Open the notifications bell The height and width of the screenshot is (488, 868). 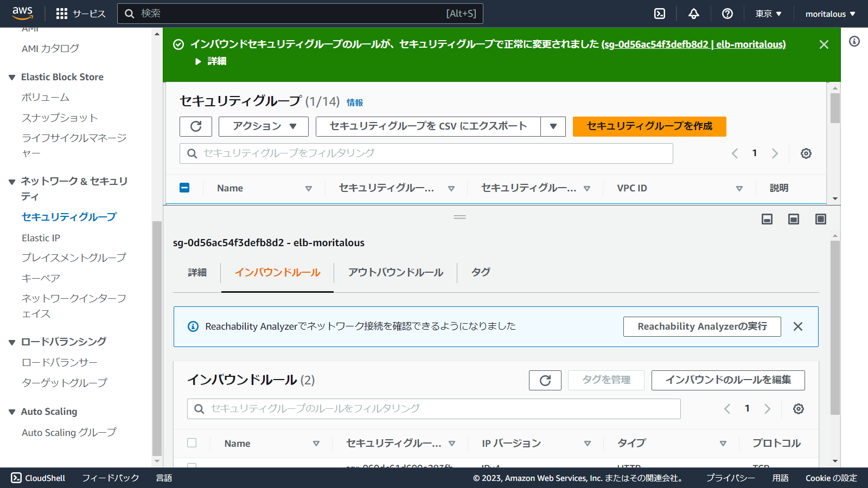click(693, 13)
